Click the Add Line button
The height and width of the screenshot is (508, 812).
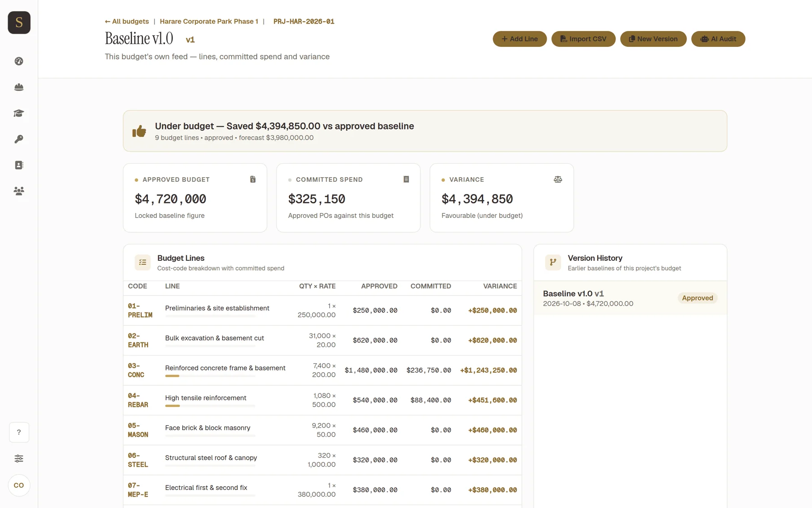pos(520,39)
